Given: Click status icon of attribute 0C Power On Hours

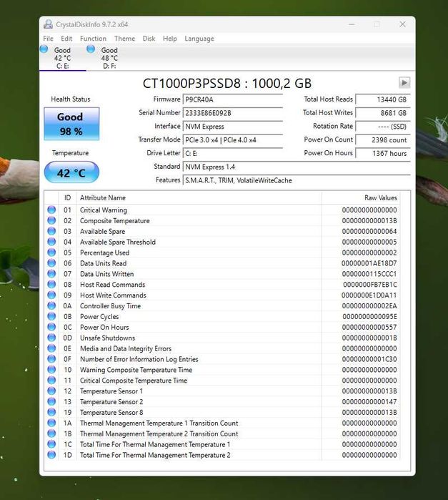Looking at the screenshot, I should [x=51, y=327].
